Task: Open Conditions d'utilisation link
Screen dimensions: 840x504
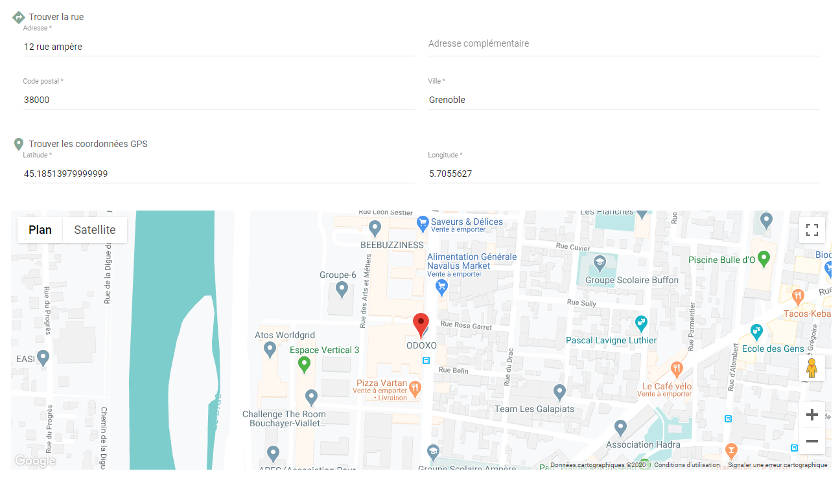Action: point(686,465)
